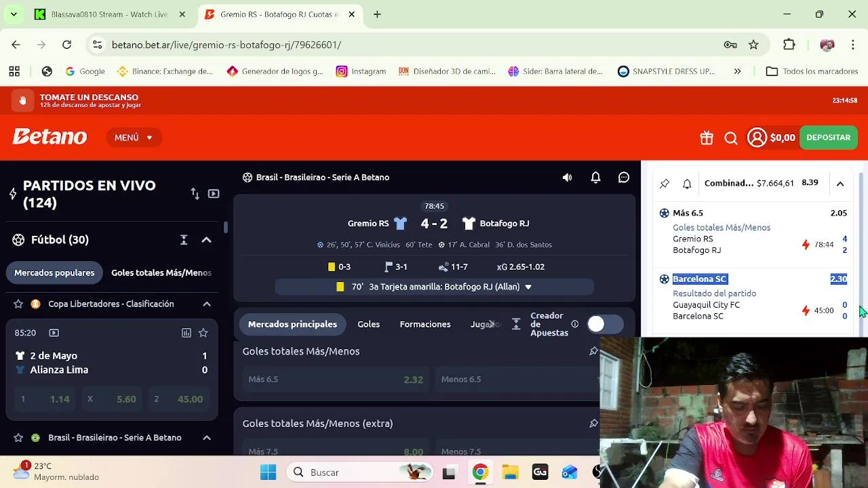Open Windows Start menu
This screenshot has height=488, width=868.
pyautogui.click(x=269, y=472)
